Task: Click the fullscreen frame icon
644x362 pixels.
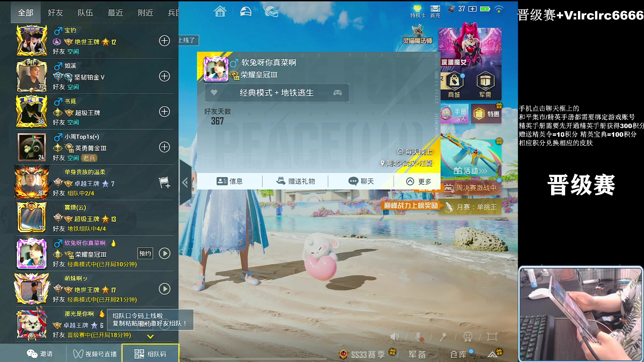Action: (x=492, y=337)
